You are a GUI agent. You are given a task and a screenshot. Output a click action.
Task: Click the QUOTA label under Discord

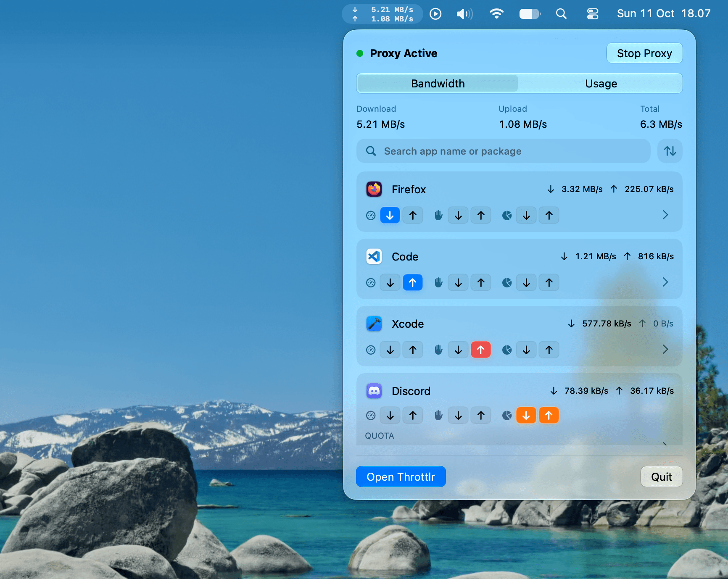pos(379,436)
